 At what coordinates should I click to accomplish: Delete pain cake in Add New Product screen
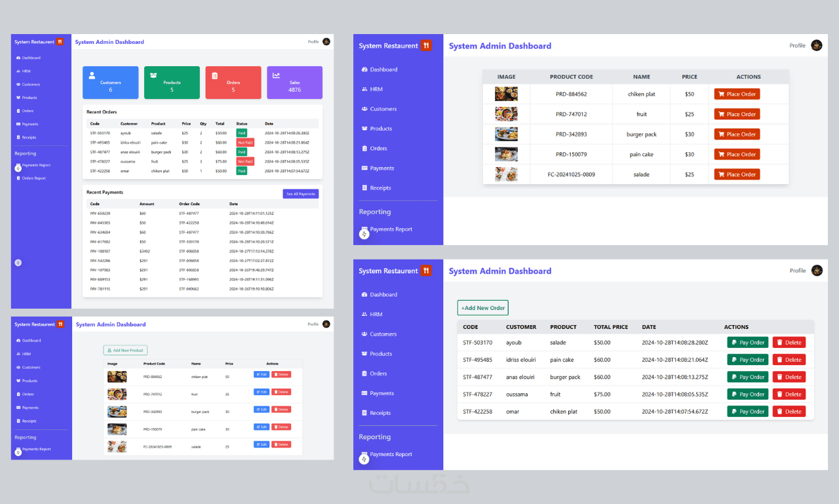coord(281,427)
